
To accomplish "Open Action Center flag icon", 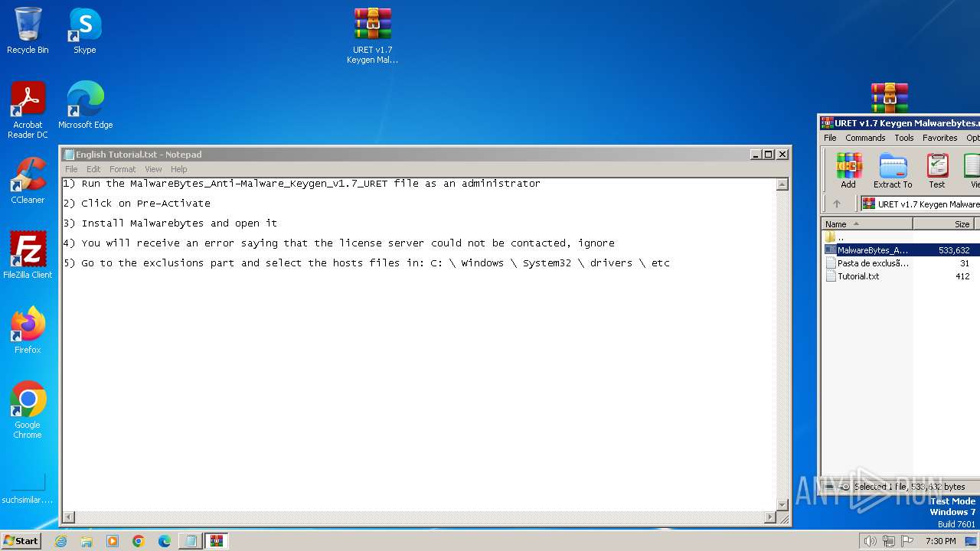I will [x=907, y=541].
